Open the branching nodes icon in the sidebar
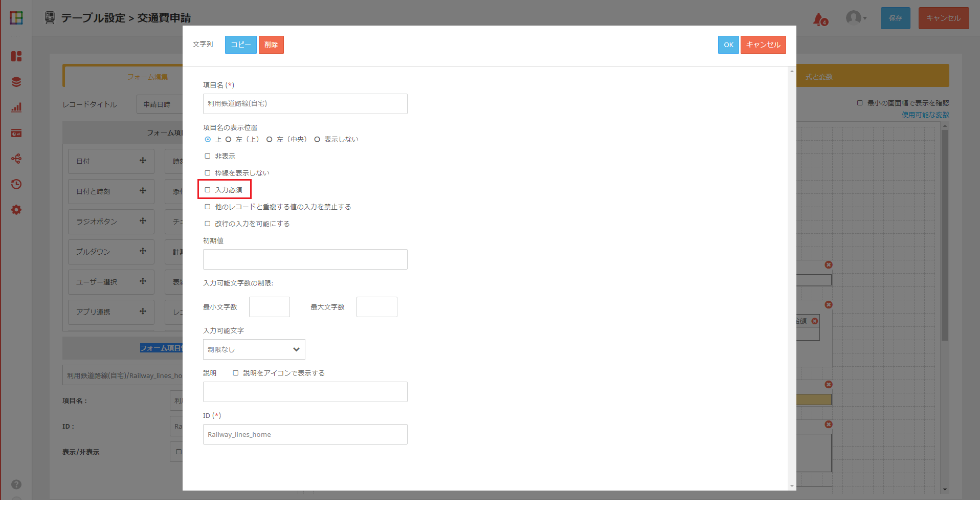This screenshot has width=980, height=532. (x=16, y=159)
